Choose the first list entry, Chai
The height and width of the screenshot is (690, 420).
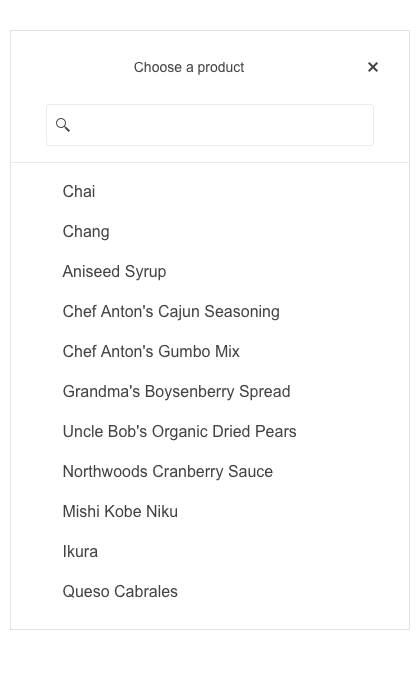coord(210,191)
